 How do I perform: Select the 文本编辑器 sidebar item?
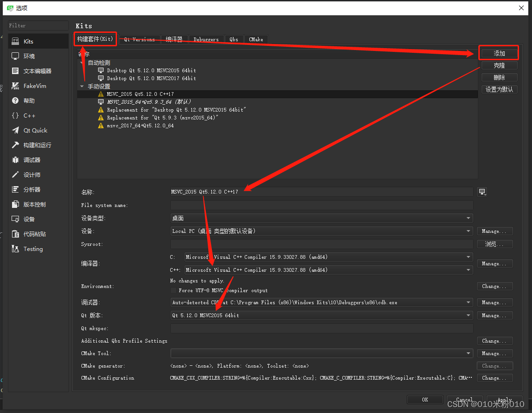pos(38,71)
